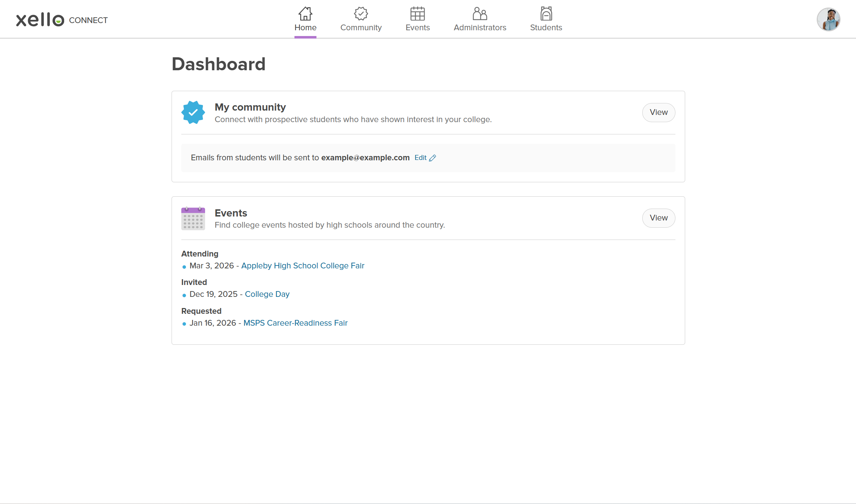Select the Home icon in navigation
The image size is (856, 504).
[305, 13]
